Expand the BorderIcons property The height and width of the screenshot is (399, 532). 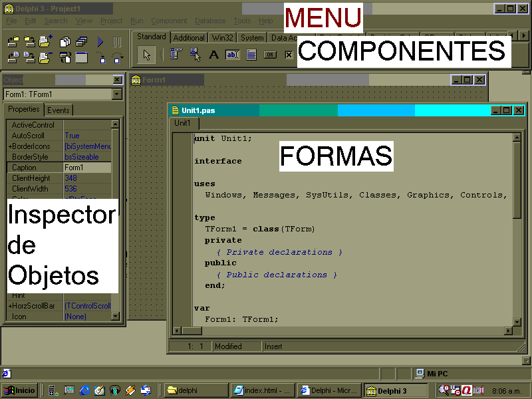pos(10,146)
